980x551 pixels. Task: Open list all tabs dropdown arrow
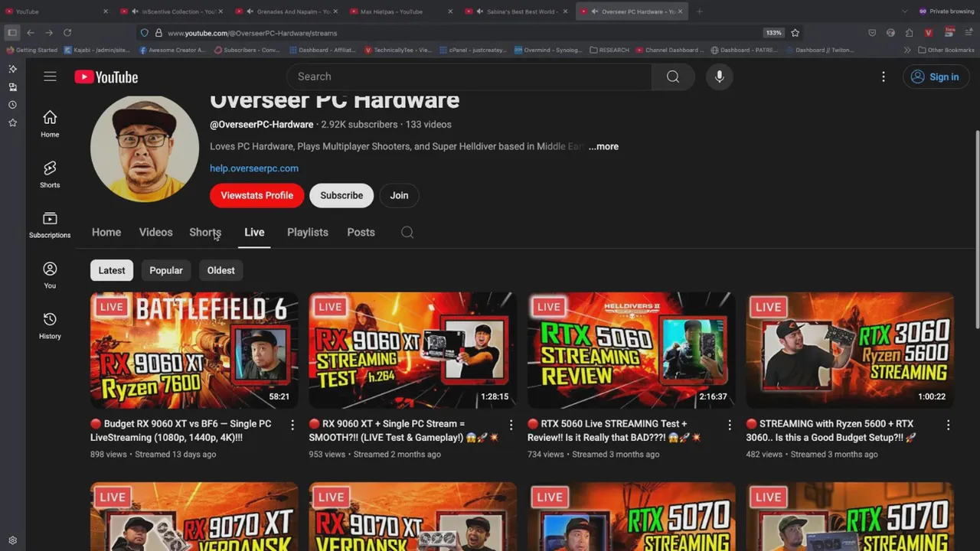click(905, 11)
